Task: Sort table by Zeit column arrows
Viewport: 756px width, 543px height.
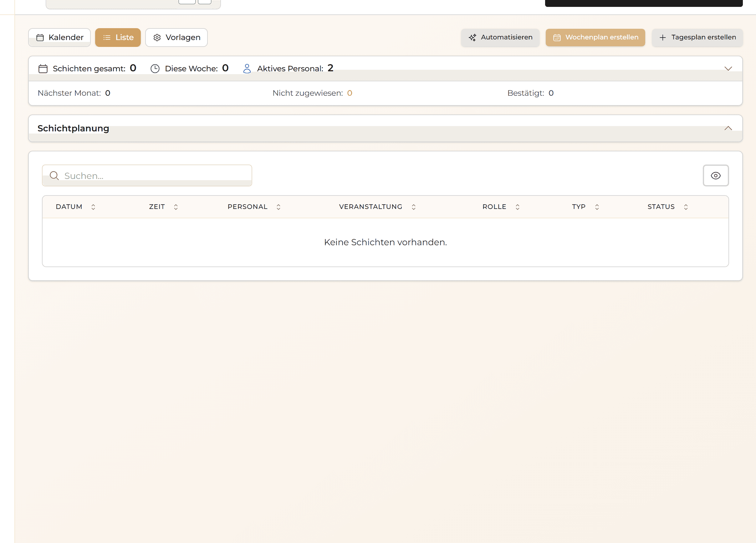Action: (176, 207)
